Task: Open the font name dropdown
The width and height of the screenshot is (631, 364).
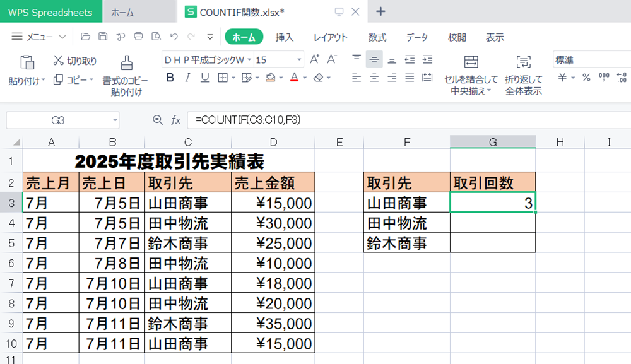Action: pyautogui.click(x=249, y=60)
